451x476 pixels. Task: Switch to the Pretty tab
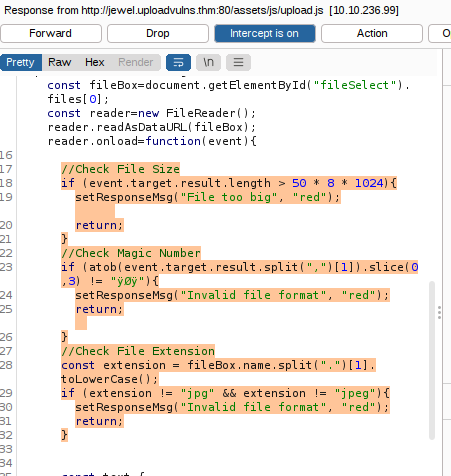coord(21,62)
